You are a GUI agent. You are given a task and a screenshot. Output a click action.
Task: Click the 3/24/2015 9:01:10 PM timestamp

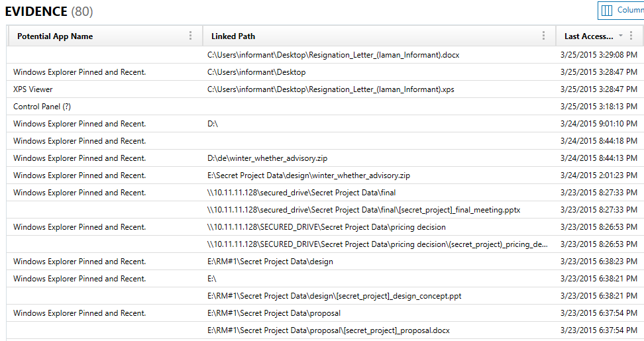[598, 124]
